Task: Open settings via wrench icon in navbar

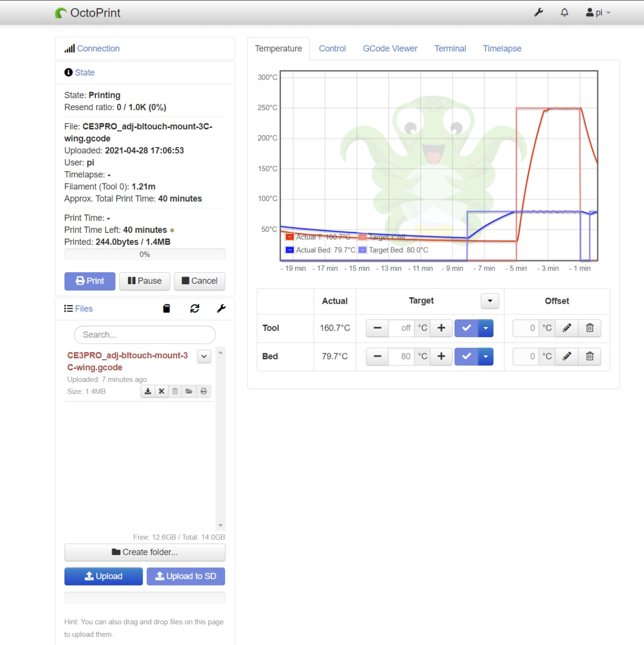Action: point(539,13)
